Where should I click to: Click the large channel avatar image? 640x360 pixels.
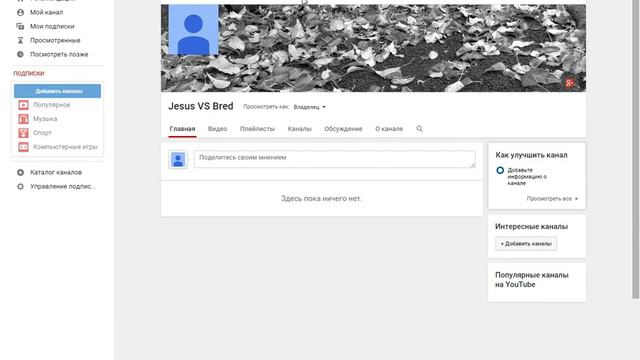pos(193,29)
